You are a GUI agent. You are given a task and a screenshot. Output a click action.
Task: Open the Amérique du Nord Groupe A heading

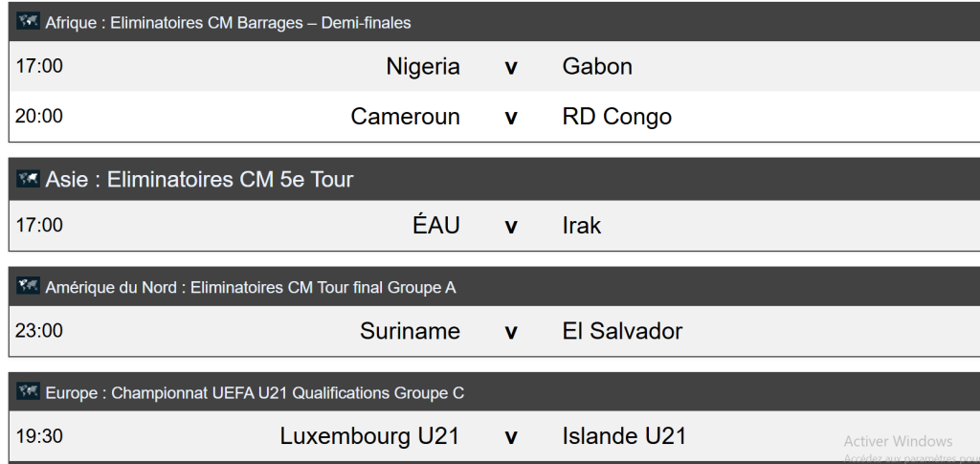(x=251, y=287)
